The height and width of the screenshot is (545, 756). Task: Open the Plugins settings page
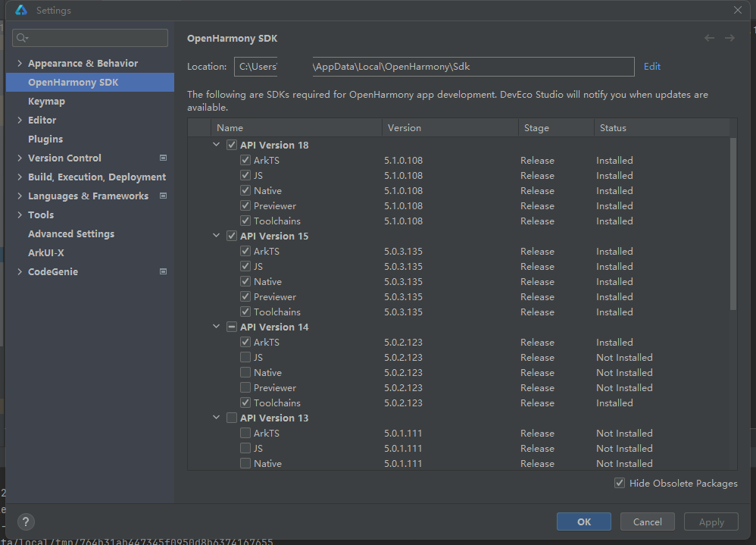click(x=45, y=139)
